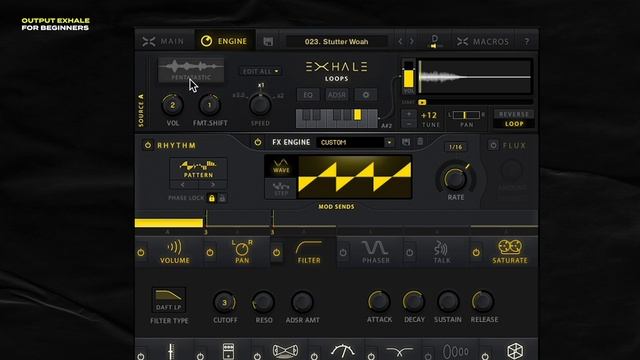Switch to the Engine tab
640x360 pixels.
tap(224, 41)
